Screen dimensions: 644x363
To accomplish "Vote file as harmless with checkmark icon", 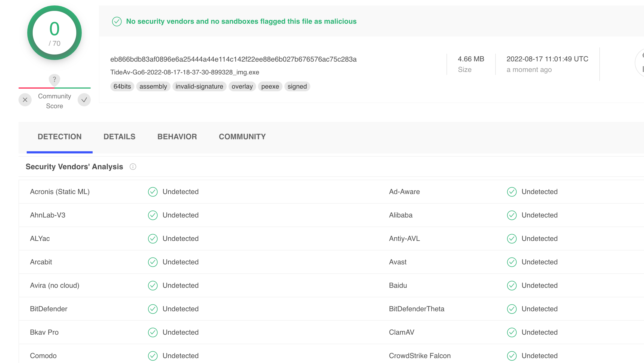I will pos(84,100).
